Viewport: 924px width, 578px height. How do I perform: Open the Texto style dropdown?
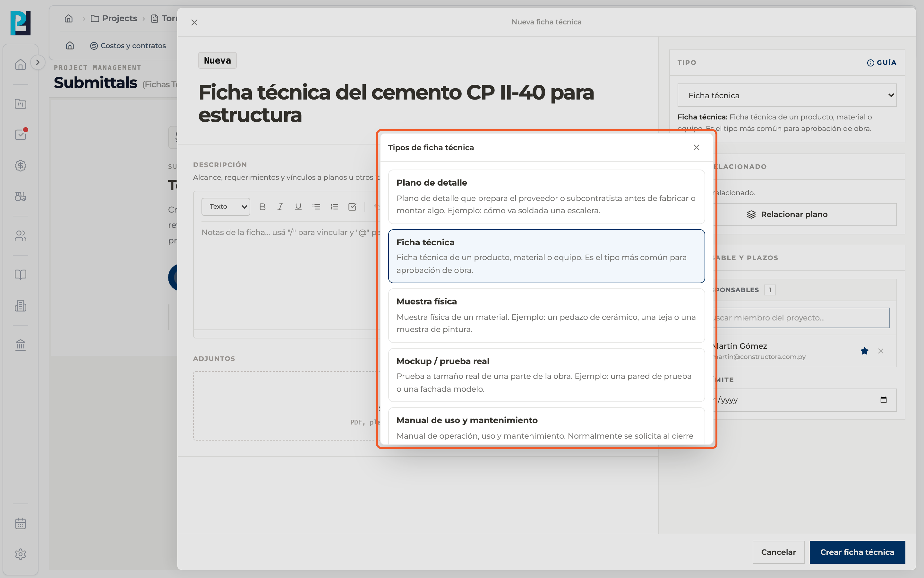pos(226,207)
